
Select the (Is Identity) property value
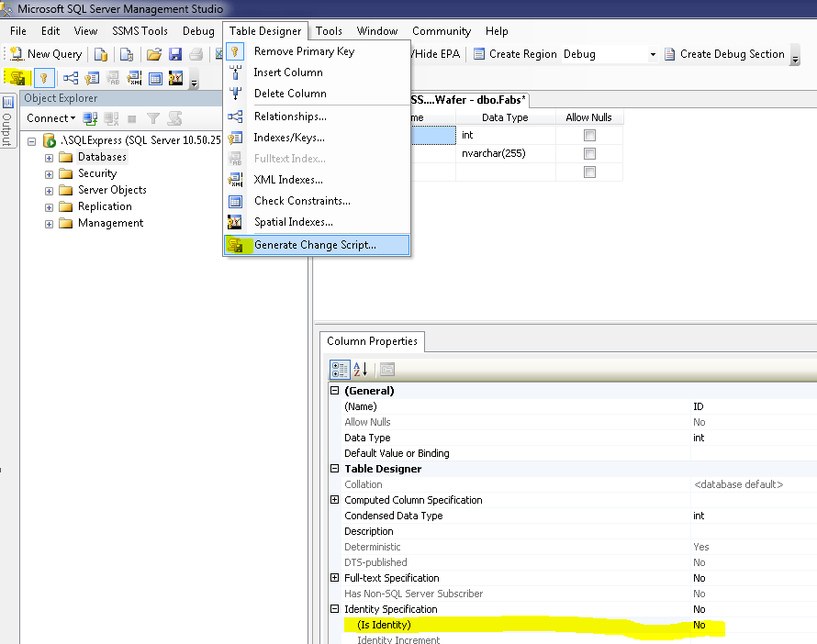(700, 625)
